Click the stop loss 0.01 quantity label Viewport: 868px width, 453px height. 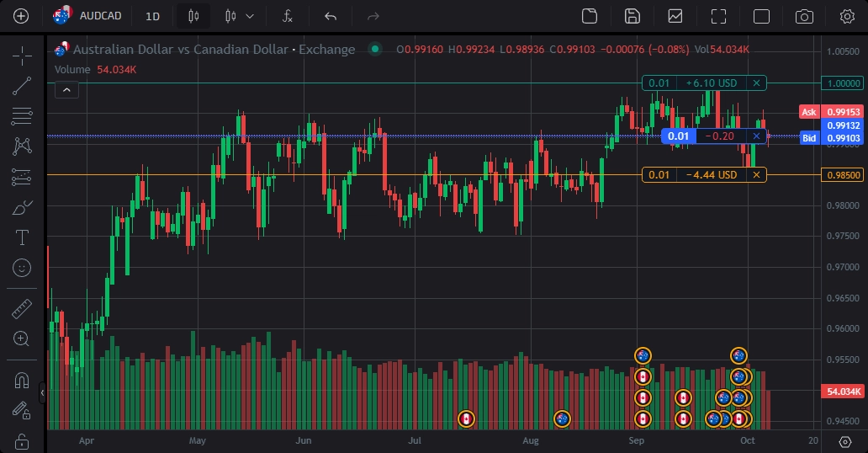click(659, 175)
